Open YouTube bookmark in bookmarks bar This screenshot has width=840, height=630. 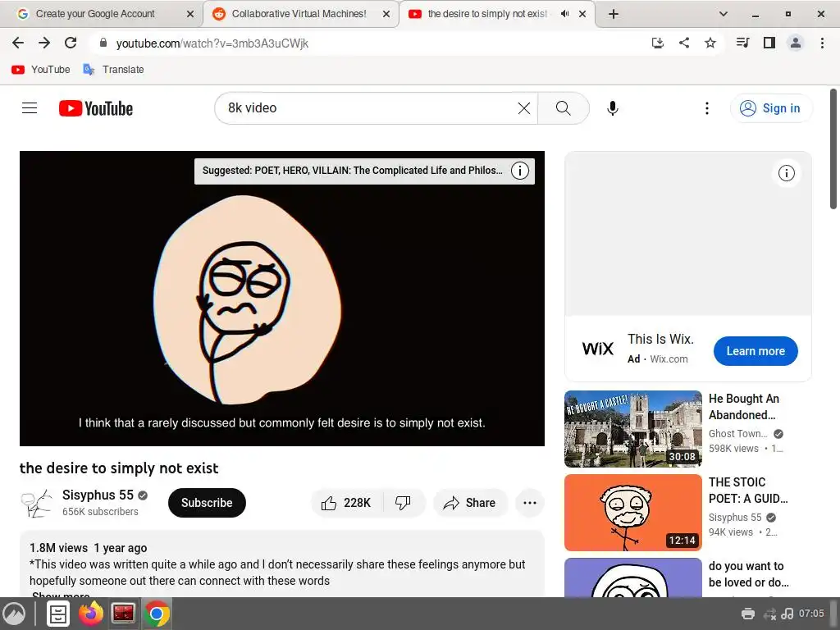pos(41,70)
